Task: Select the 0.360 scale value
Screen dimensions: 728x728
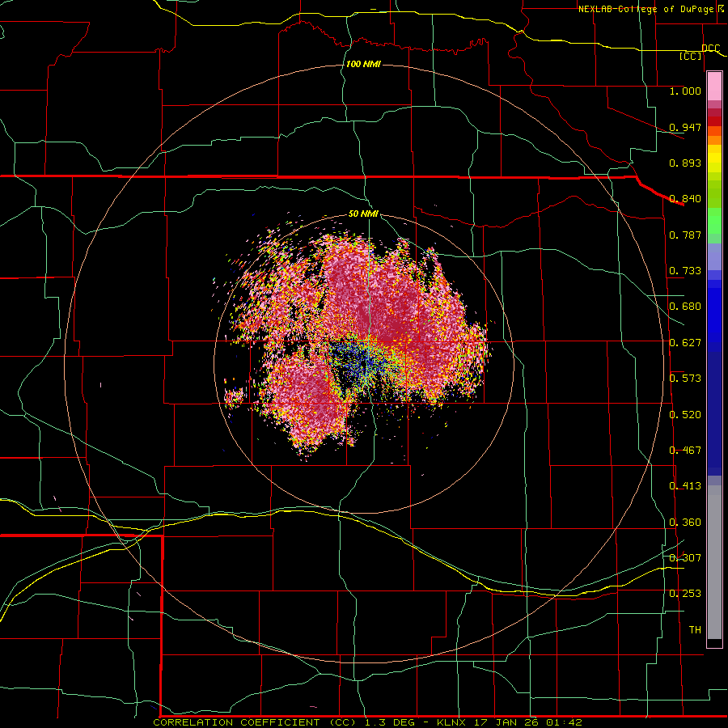Action: coord(685,523)
